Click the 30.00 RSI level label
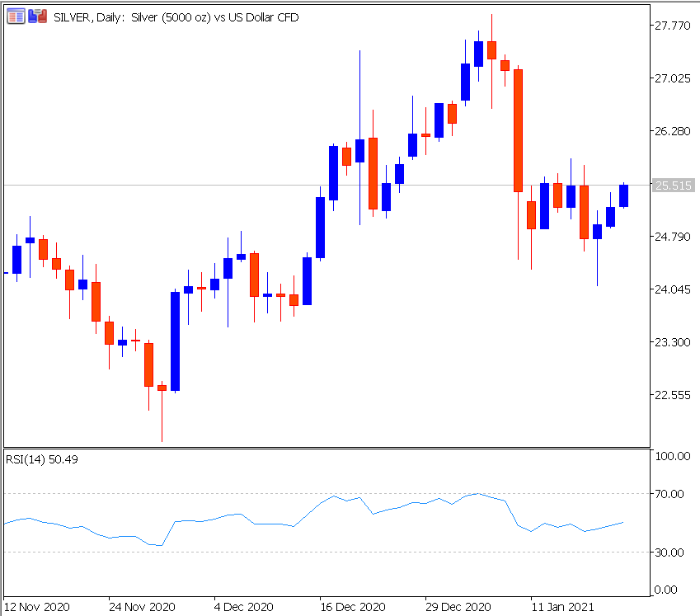Viewport: 700px width, 616px height. click(x=669, y=553)
